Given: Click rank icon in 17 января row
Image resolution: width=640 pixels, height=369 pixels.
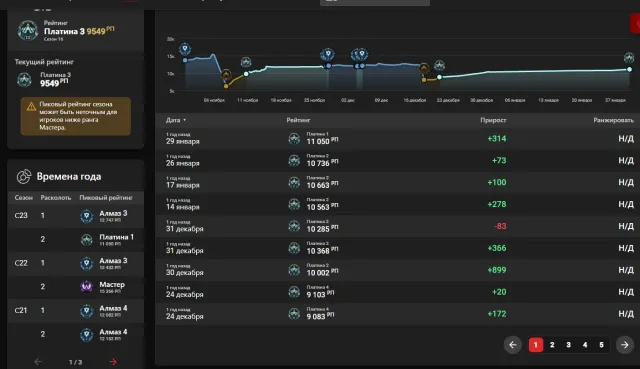Looking at the screenshot, I should point(294,182).
